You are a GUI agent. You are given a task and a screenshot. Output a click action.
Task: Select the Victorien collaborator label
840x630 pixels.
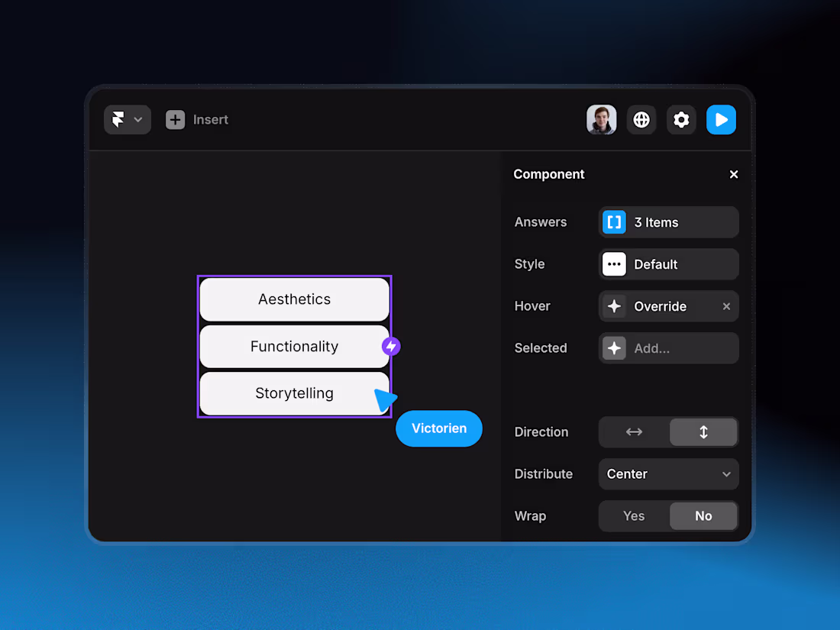(438, 428)
